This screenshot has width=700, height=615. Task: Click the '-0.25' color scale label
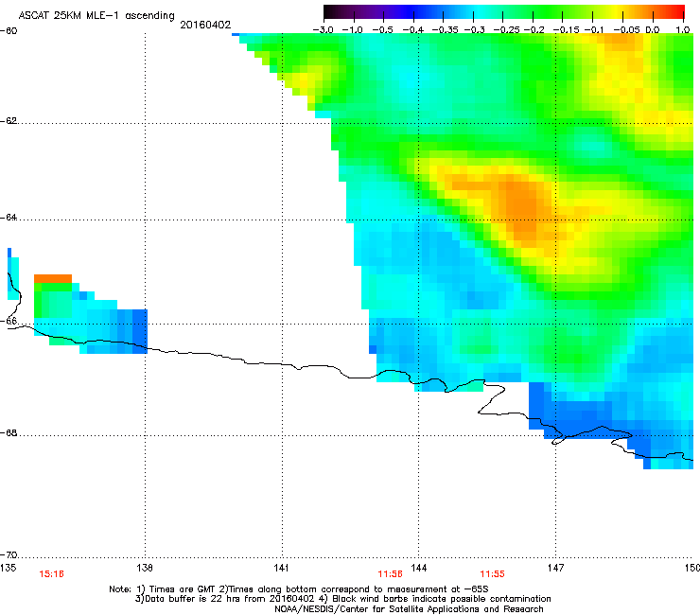506,30
